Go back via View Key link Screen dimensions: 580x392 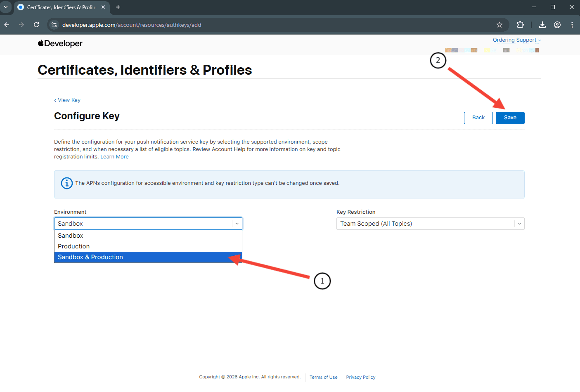[x=67, y=100]
